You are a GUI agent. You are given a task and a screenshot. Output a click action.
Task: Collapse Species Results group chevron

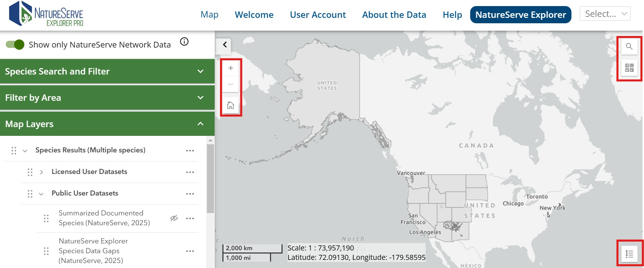[x=25, y=151]
